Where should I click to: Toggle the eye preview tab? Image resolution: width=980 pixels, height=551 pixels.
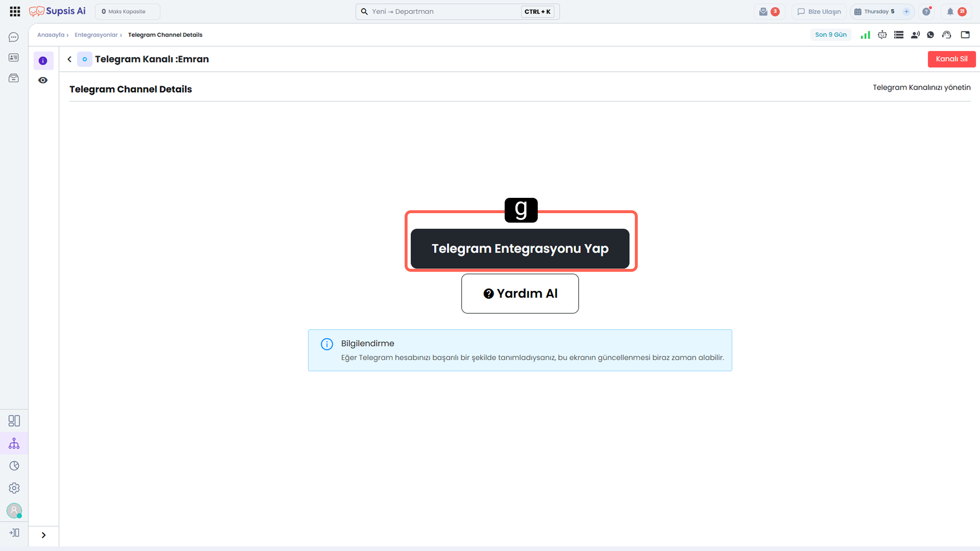pyautogui.click(x=43, y=80)
